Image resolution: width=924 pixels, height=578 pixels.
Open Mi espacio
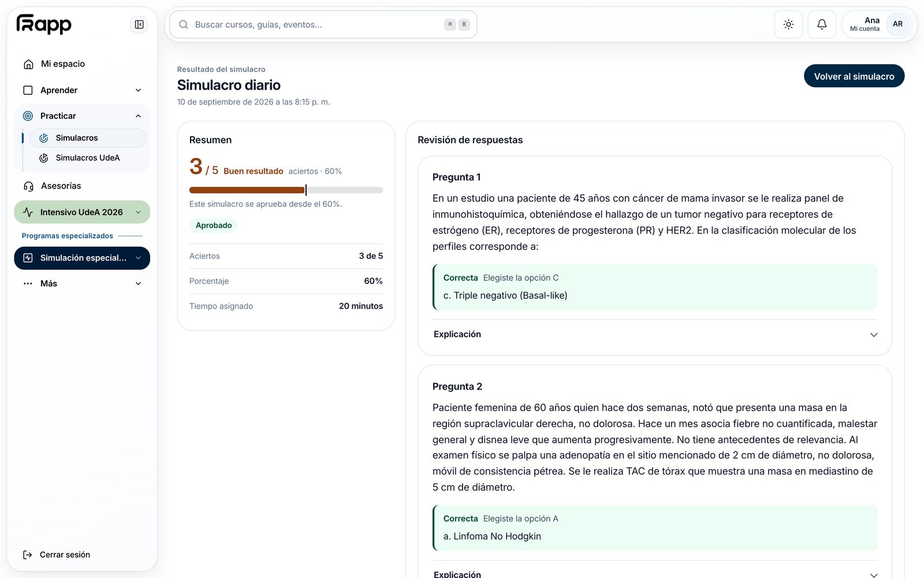[82, 64]
